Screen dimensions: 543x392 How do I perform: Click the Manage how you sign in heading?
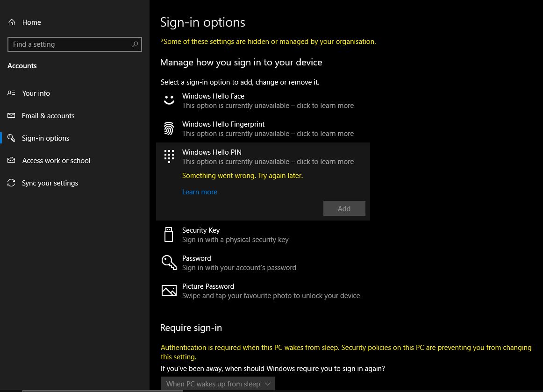pos(241,62)
